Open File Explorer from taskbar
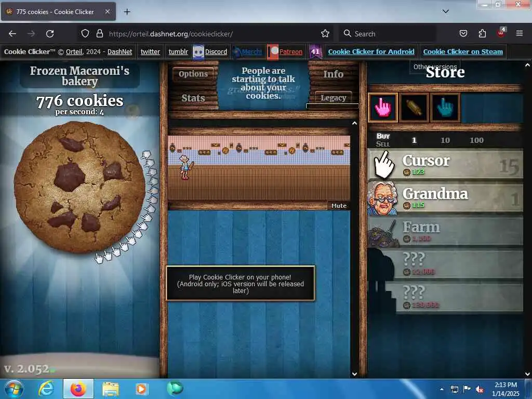Image resolution: width=532 pixels, height=399 pixels. [110, 389]
